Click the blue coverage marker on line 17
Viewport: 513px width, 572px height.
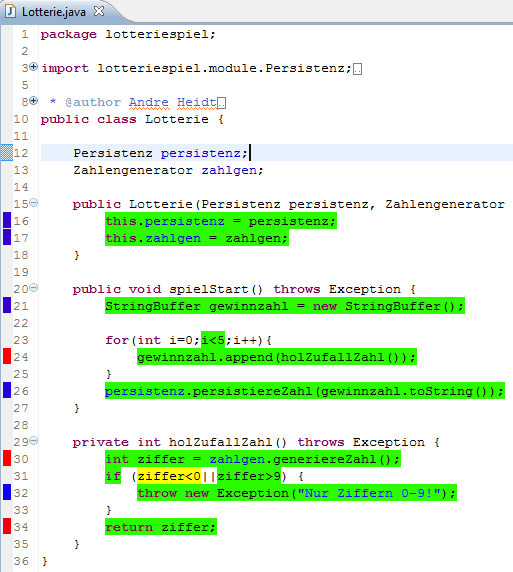[x=7, y=237]
